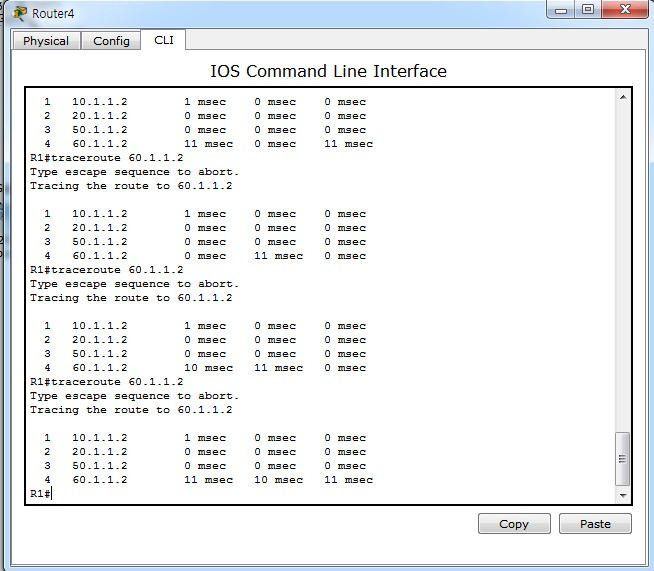The image size is (654, 571).
Task: Select the CLI tab
Action: pyautogui.click(x=164, y=40)
